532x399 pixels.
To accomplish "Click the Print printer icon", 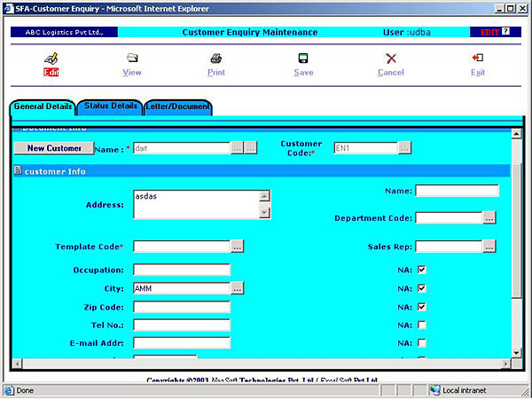I will pos(216,59).
